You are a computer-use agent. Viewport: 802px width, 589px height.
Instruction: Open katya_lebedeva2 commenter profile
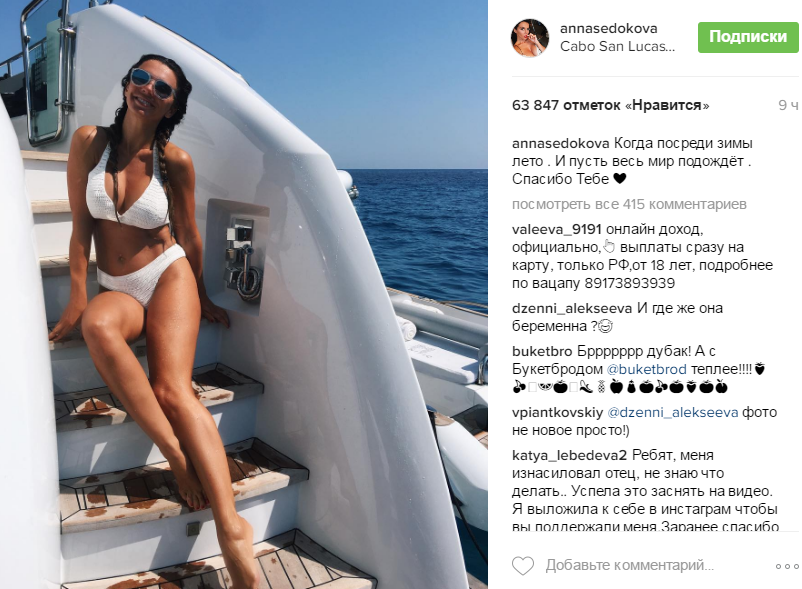click(569, 456)
